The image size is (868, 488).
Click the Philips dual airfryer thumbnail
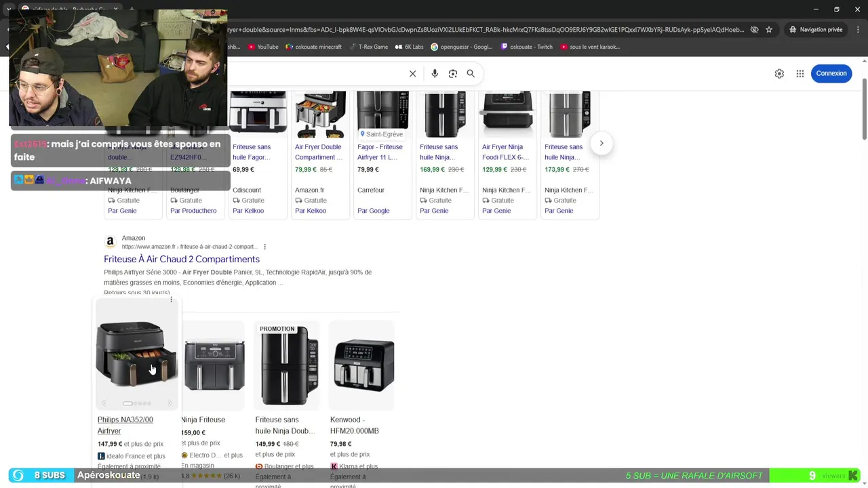[x=136, y=354]
